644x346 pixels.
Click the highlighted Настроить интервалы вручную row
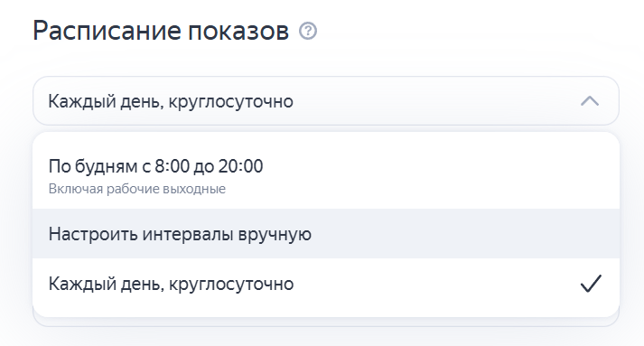(326, 233)
